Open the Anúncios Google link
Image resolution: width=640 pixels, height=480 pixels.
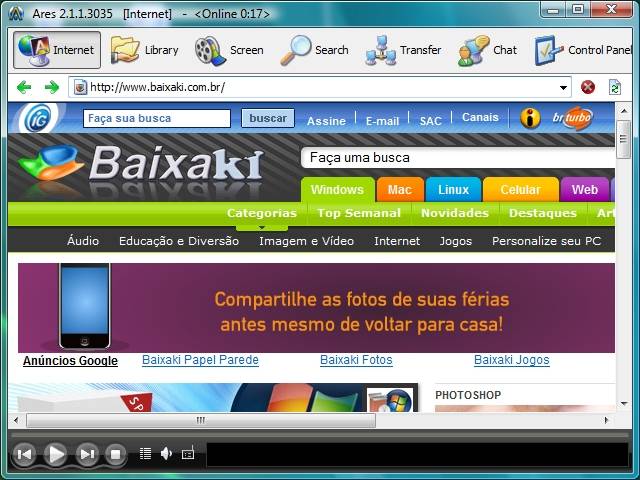(x=70, y=361)
